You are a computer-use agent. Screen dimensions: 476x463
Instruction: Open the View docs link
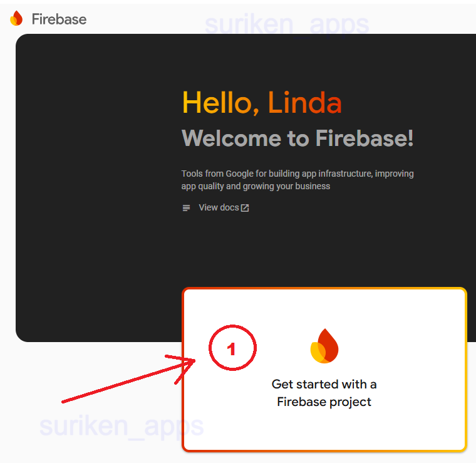click(x=219, y=207)
